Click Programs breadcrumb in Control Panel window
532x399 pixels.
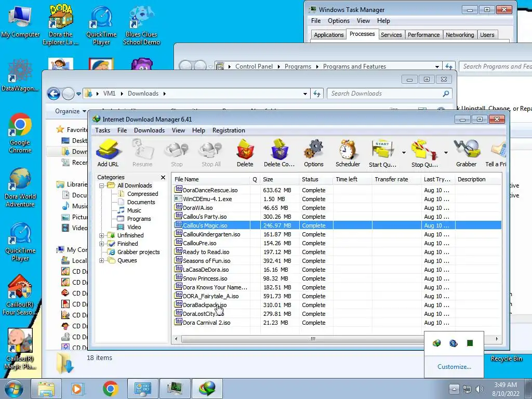point(298,66)
